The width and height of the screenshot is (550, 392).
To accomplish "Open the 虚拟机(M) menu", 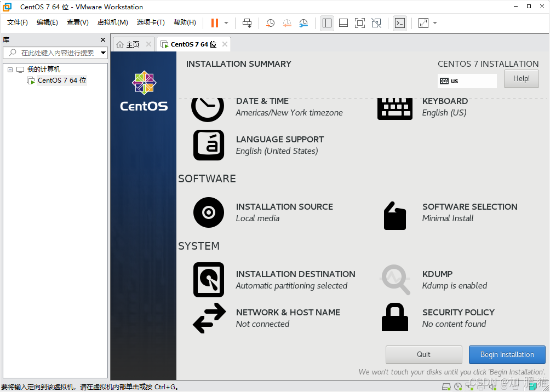I will coord(113,22).
